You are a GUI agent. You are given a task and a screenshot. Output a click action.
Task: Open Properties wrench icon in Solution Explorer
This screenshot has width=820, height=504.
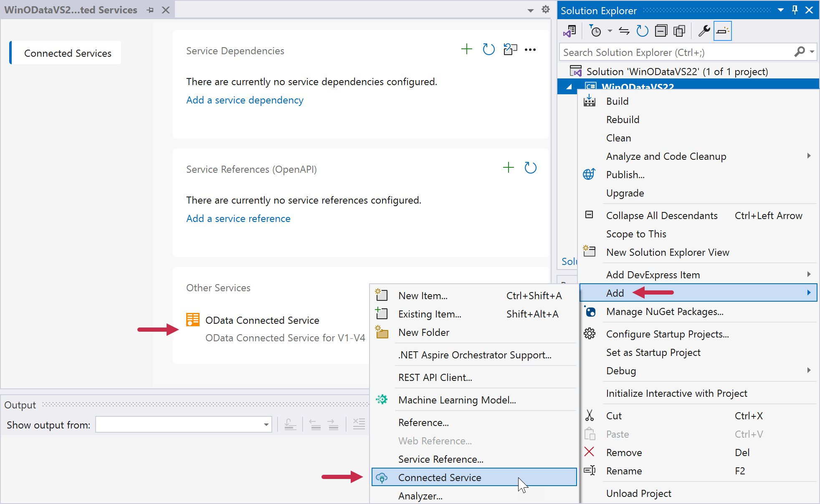704,31
